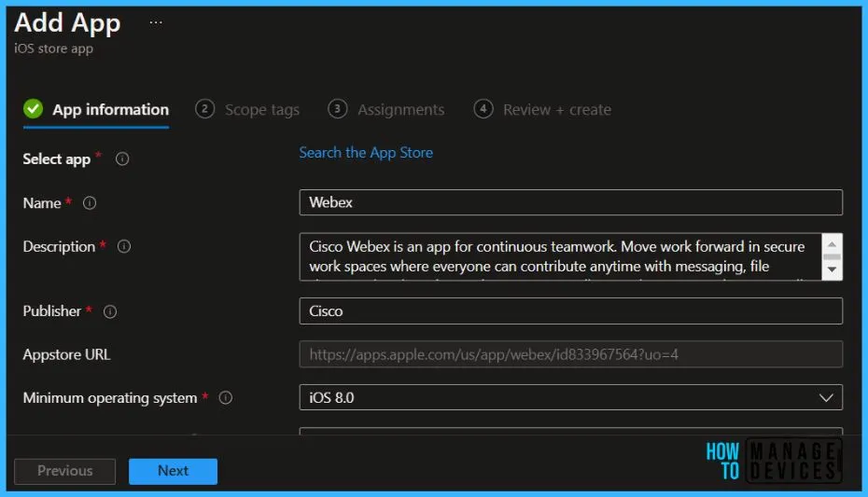Go to the Scope tags step
The width and height of the screenshot is (868, 497).
pyautogui.click(x=247, y=109)
